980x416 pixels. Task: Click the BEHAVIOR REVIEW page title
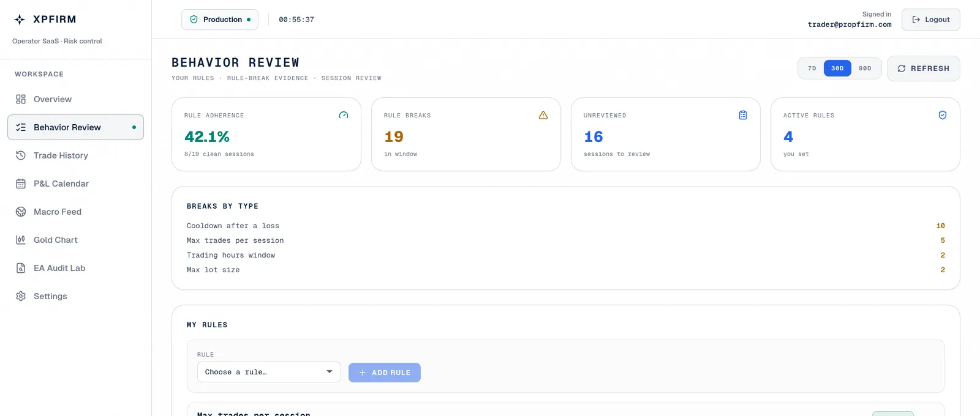coord(236,62)
